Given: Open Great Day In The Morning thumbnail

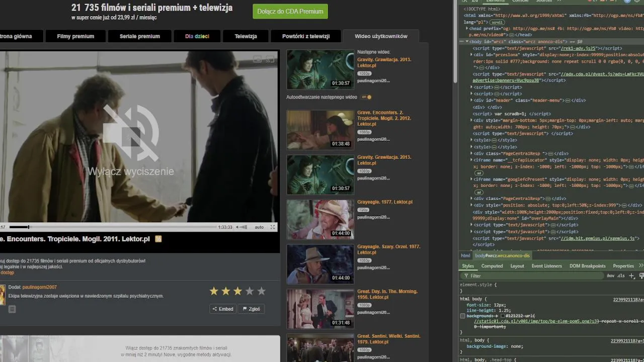Looking at the screenshot, I should coord(320,309).
